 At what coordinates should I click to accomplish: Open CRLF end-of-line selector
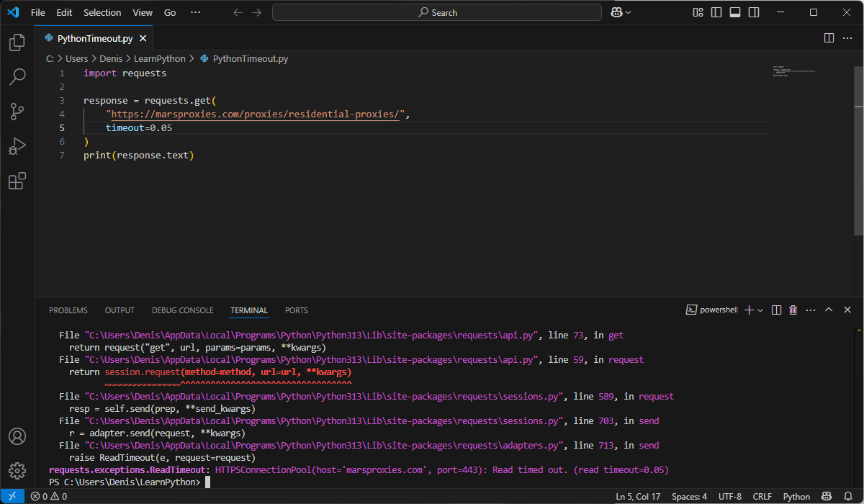pos(762,496)
